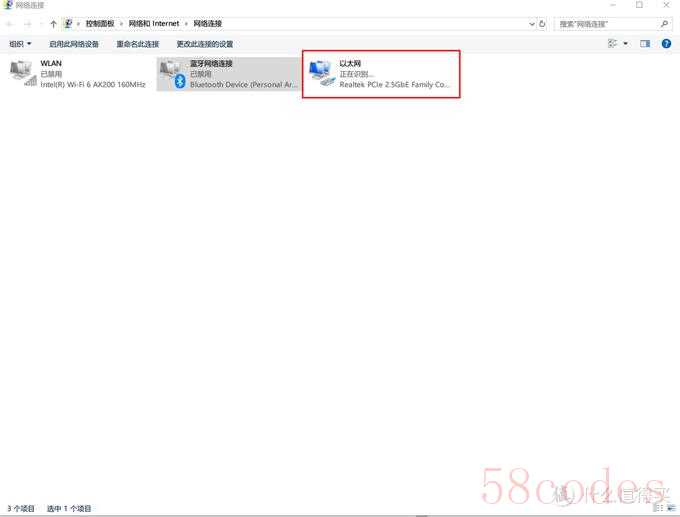Click the 网络连接 breadcrumb segment
Image resolution: width=680 pixels, height=517 pixels.
point(208,23)
